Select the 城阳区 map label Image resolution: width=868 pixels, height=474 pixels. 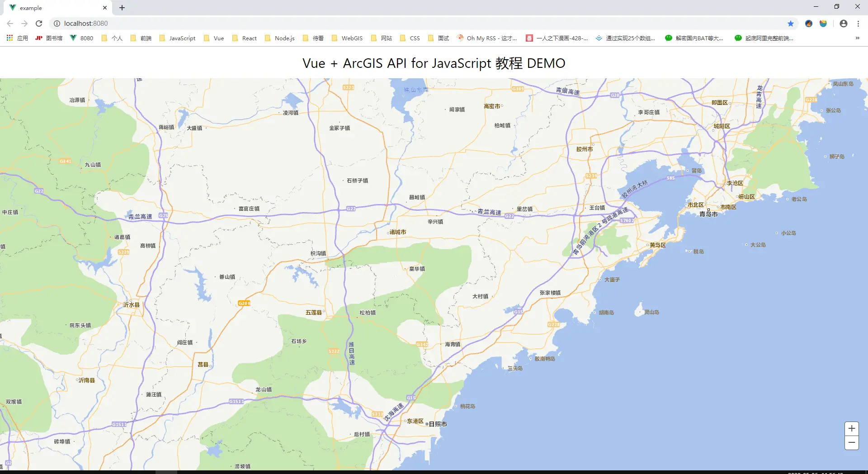722,126
